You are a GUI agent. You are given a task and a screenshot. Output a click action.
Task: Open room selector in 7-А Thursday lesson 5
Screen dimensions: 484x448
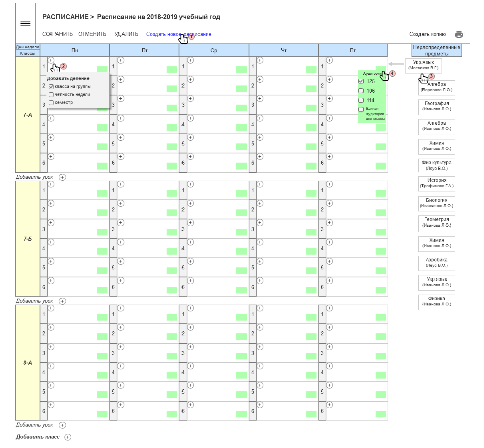point(311,146)
